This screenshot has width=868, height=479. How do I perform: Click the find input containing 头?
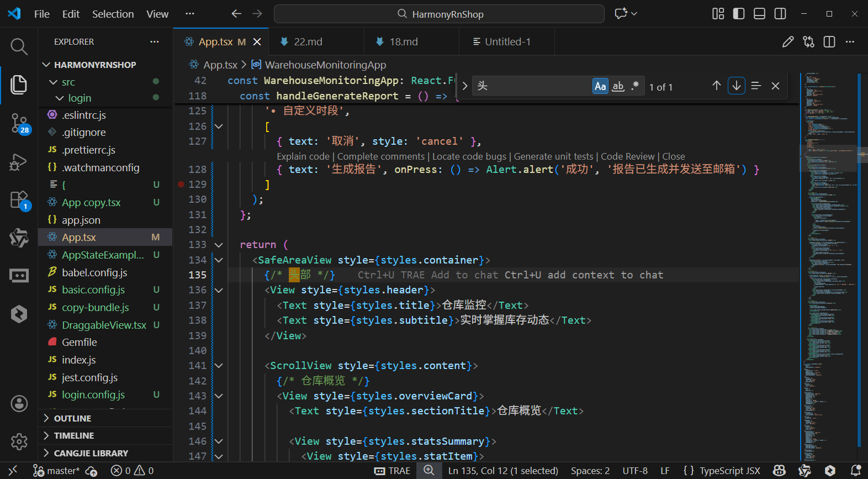click(x=533, y=86)
